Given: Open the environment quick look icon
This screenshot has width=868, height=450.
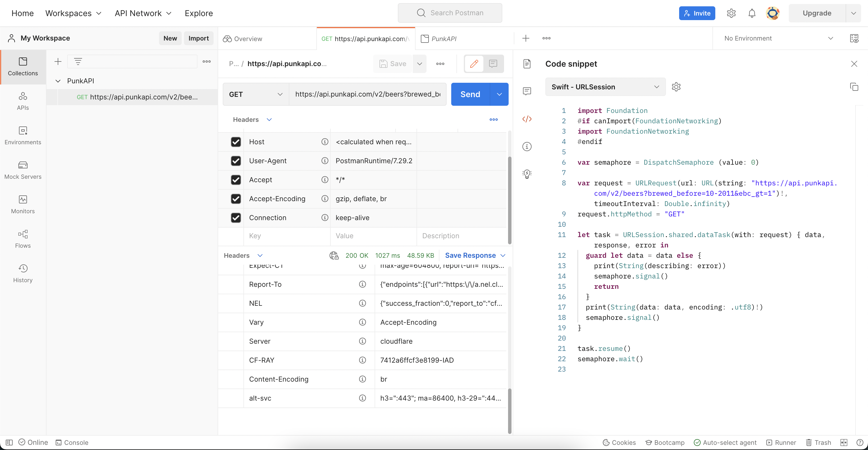Looking at the screenshot, I should click(x=854, y=38).
